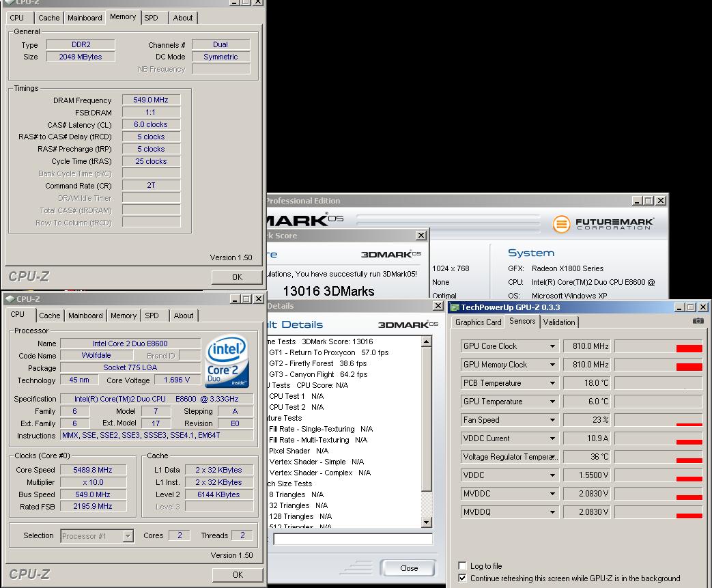Image resolution: width=712 pixels, height=588 pixels.
Task: Click GT1 - Return To Proxycon result row
Action: [x=329, y=352]
